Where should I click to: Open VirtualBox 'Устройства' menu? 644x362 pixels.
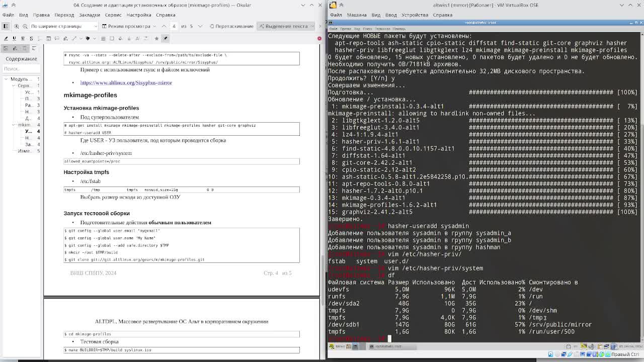(x=415, y=15)
